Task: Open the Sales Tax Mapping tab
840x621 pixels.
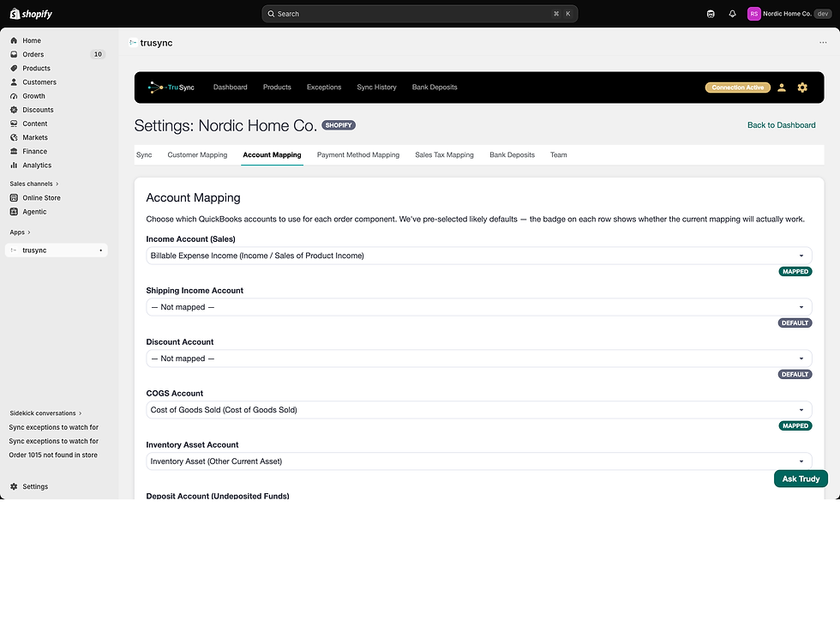Action: 444,155
